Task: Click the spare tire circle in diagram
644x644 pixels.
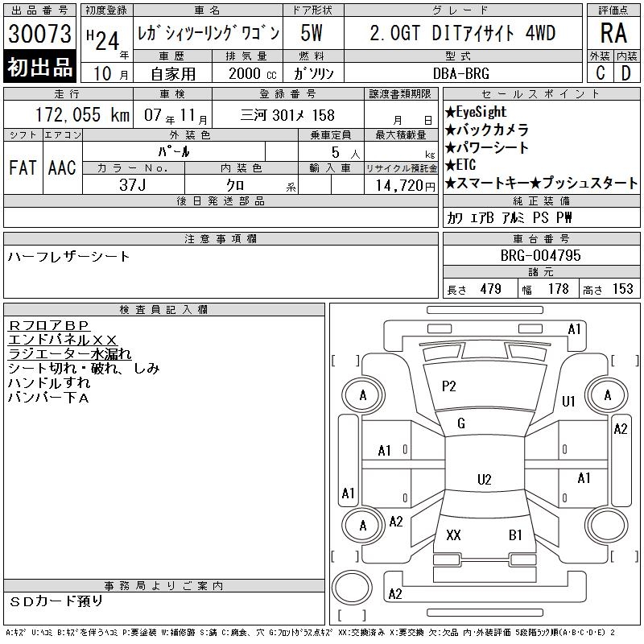Action: (352, 588)
